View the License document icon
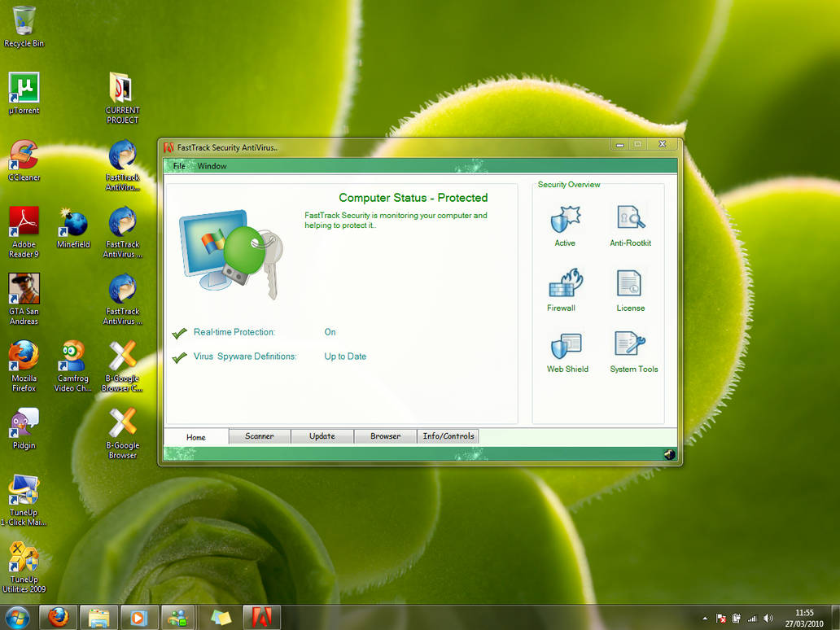Viewport: 840px width, 630px height. point(630,283)
